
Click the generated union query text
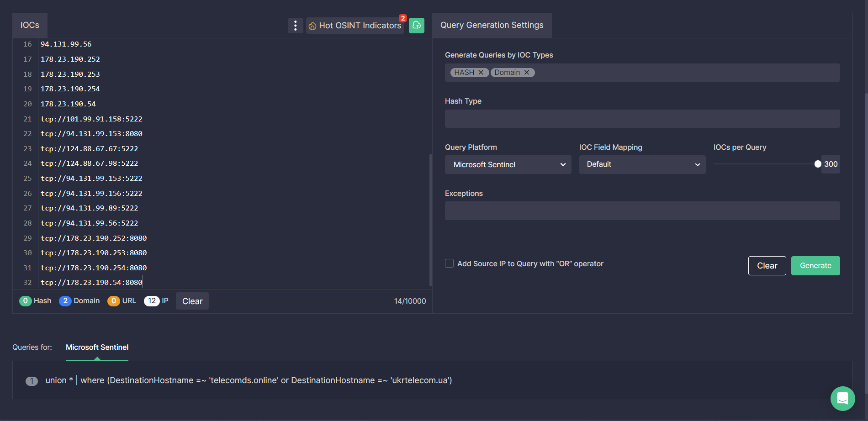click(x=249, y=380)
